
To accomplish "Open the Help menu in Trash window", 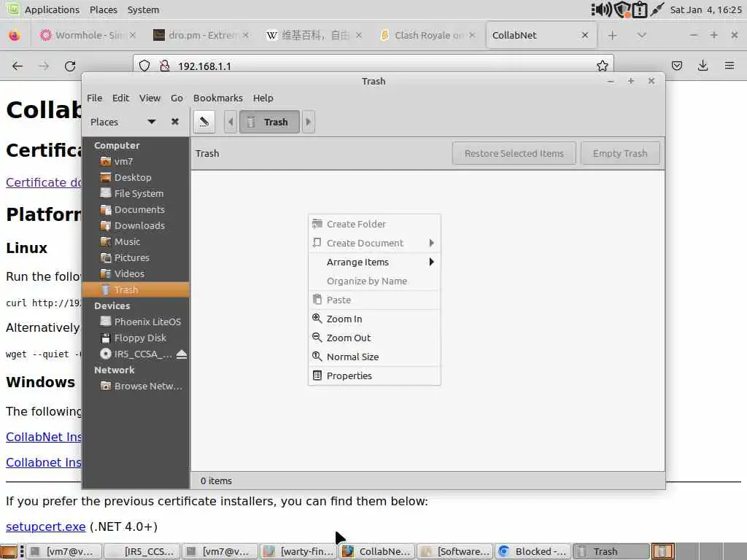I will tap(263, 98).
